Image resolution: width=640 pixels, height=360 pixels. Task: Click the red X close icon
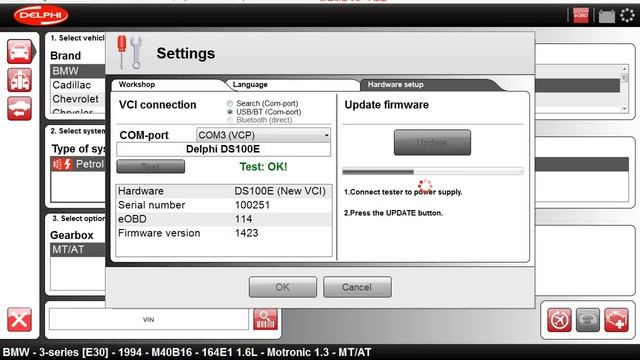click(19, 320)
